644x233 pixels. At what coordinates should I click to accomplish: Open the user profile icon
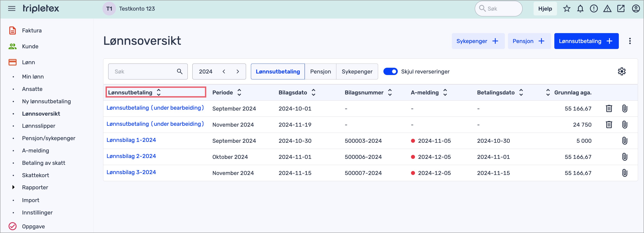click(x=636, y=9)
